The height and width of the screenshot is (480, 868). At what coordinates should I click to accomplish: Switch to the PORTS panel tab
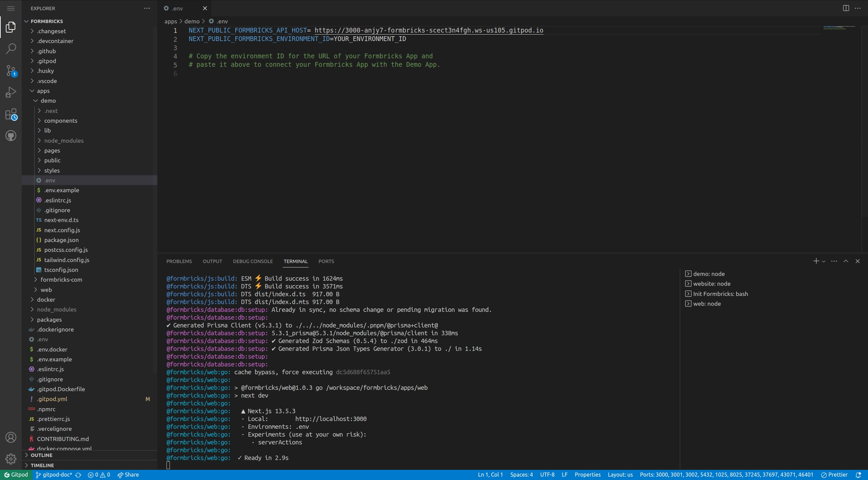[x=326, y=261]
